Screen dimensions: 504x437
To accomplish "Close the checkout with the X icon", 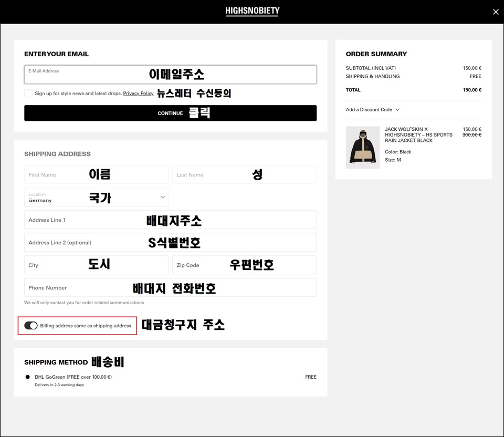I will (496, 12).
